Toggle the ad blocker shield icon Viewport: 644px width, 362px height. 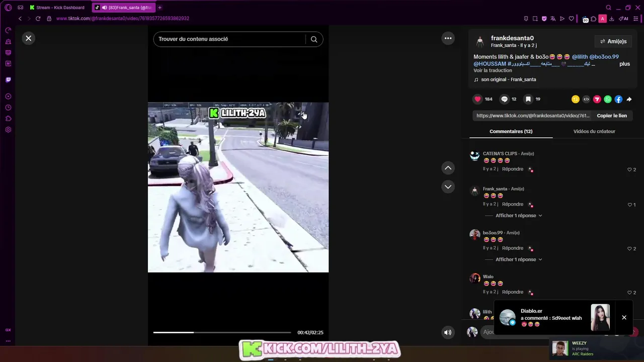(x=544, y=19)
